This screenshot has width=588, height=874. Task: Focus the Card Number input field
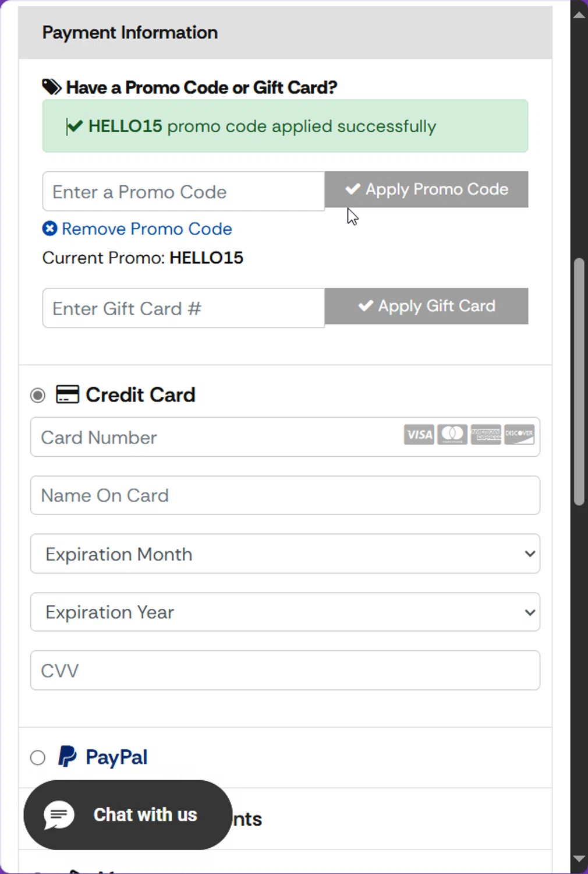coord(215,437)
